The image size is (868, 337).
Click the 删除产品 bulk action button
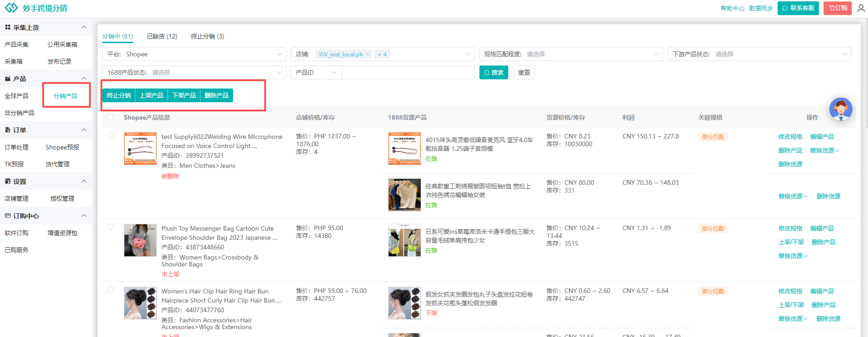click(217, 95)
